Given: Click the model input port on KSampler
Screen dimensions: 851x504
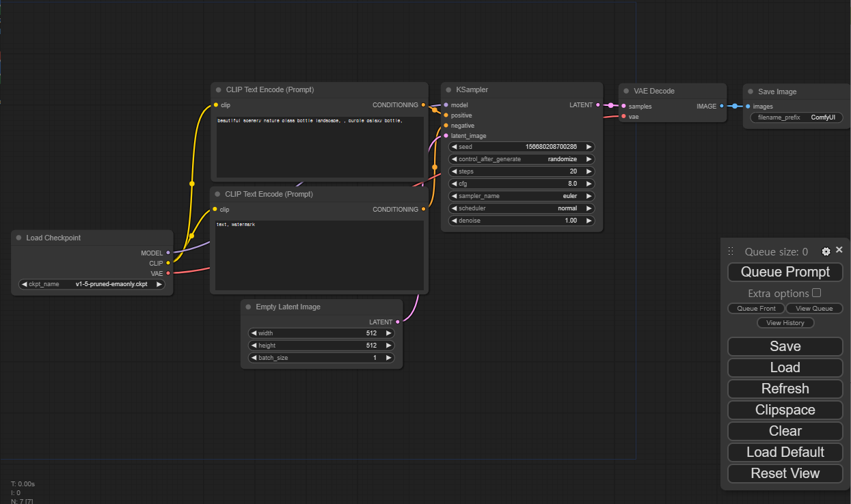Looking at the screenshot, I should [446, 105].
